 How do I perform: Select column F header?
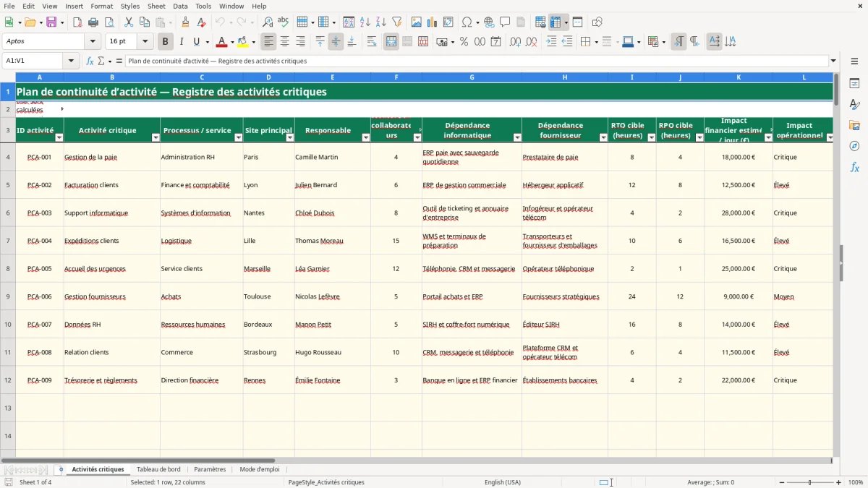(396, 77)
